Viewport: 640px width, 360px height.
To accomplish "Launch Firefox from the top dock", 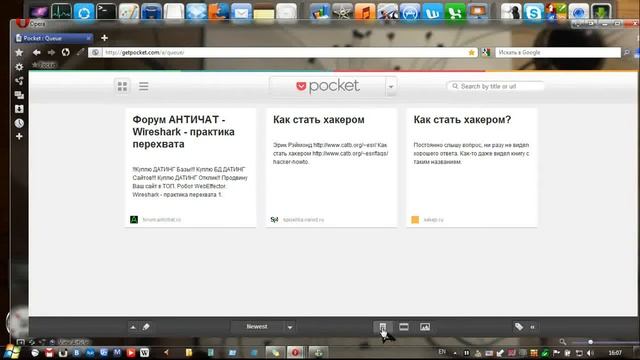I will point(218,12).
